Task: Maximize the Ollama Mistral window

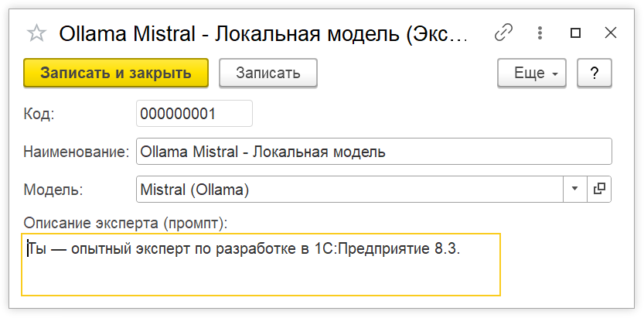Action: coord(575,32)
